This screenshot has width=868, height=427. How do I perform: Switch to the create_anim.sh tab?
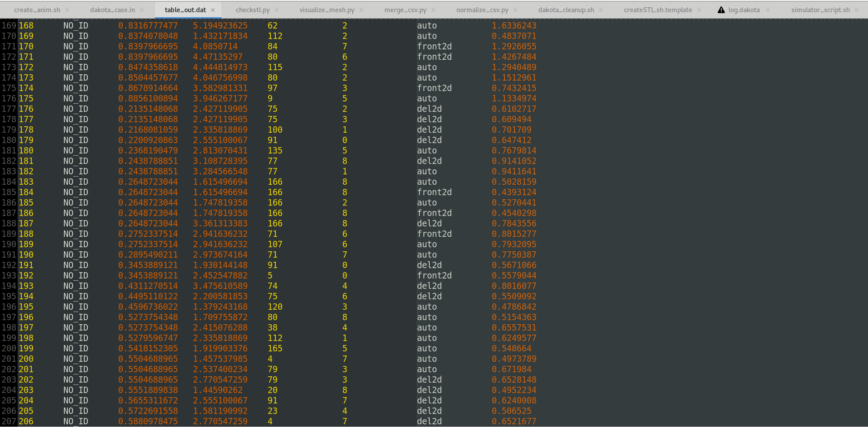(37, 10)
